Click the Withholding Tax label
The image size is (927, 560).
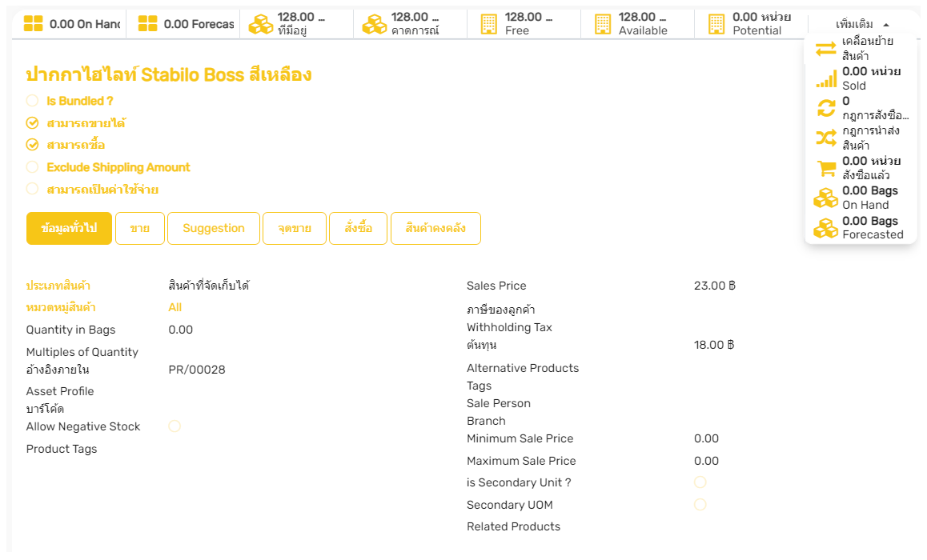509,327
